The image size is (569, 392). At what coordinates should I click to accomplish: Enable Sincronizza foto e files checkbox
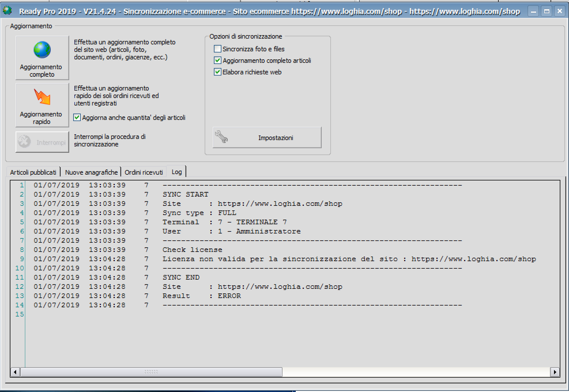[218, 49]
